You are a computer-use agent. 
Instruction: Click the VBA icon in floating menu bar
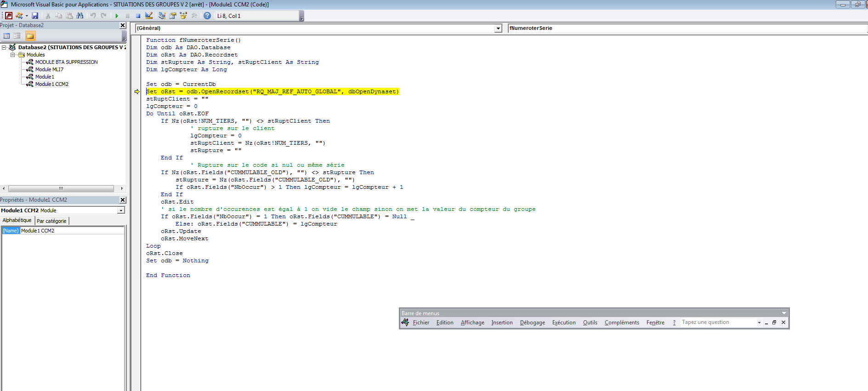[405, 323]
